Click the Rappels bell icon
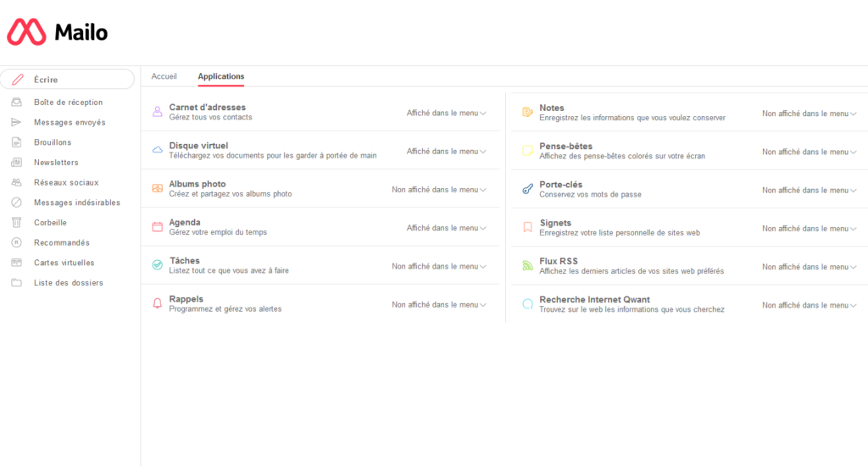The height and width of the screenshot is (466, 868). 157,303
